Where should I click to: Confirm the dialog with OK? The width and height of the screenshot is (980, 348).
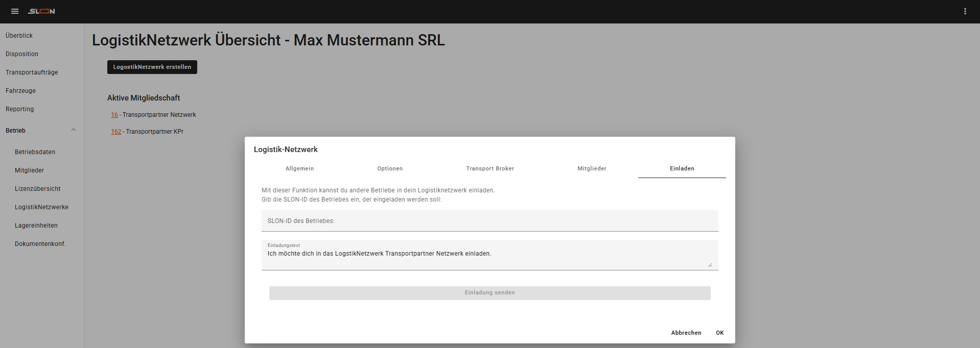click(x=719, y=333)
